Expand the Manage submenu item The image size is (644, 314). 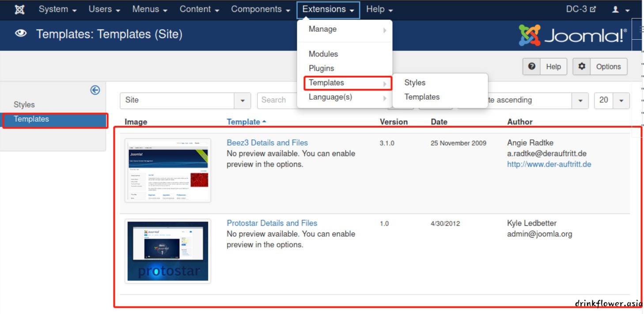click(345, 29)
